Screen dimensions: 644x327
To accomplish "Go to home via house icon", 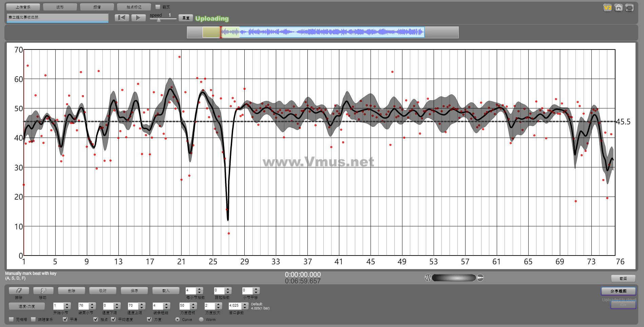I will (x=619, y=8).
